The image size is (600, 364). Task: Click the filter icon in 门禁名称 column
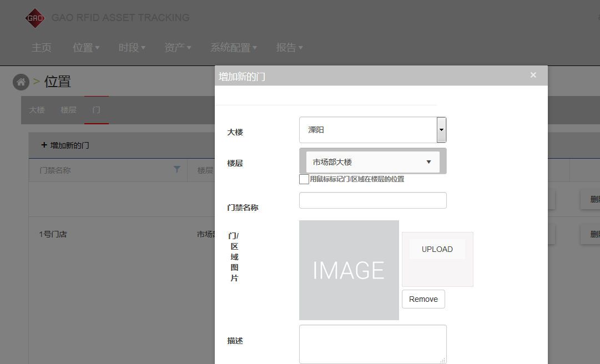click(x=177, y=170)
